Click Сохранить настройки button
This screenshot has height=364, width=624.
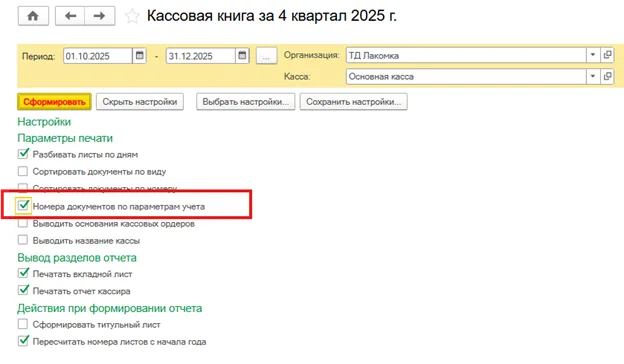(x=353, y=102)
